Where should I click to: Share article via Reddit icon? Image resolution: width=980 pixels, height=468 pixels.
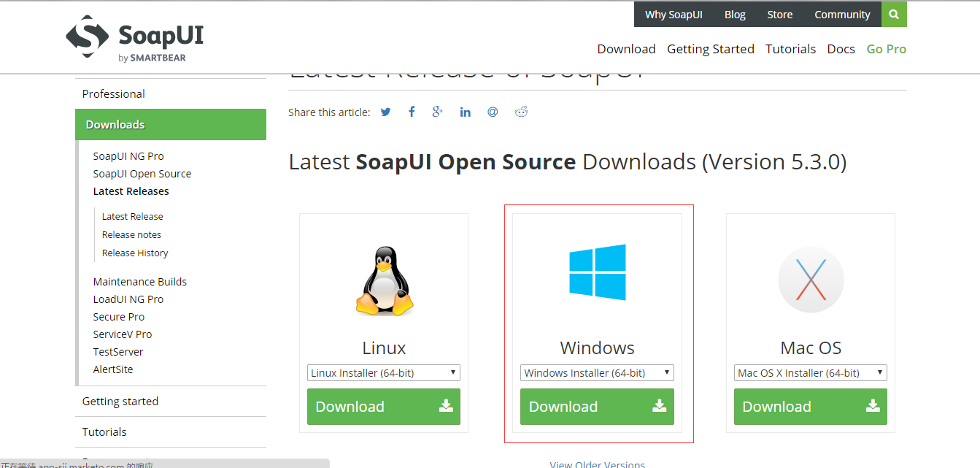(521, 112)
